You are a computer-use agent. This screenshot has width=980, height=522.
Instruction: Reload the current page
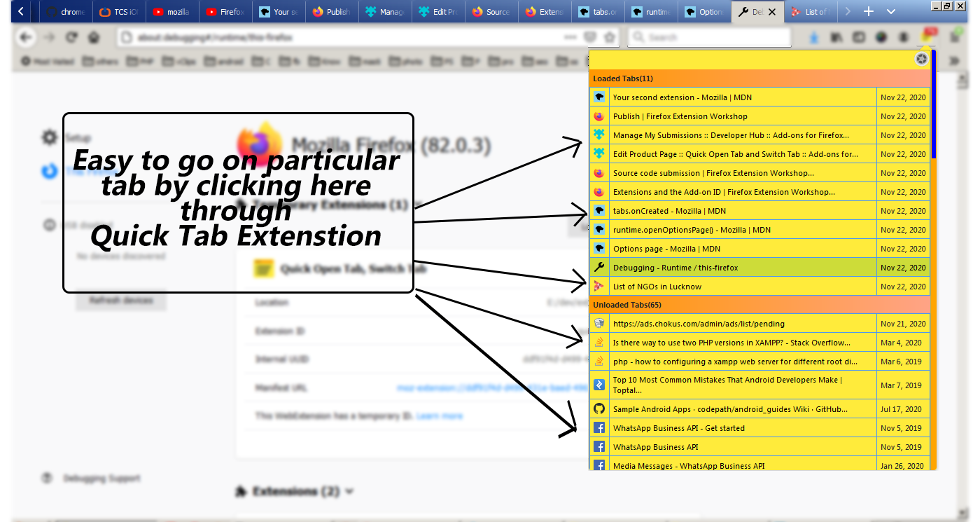click(71, 37)
